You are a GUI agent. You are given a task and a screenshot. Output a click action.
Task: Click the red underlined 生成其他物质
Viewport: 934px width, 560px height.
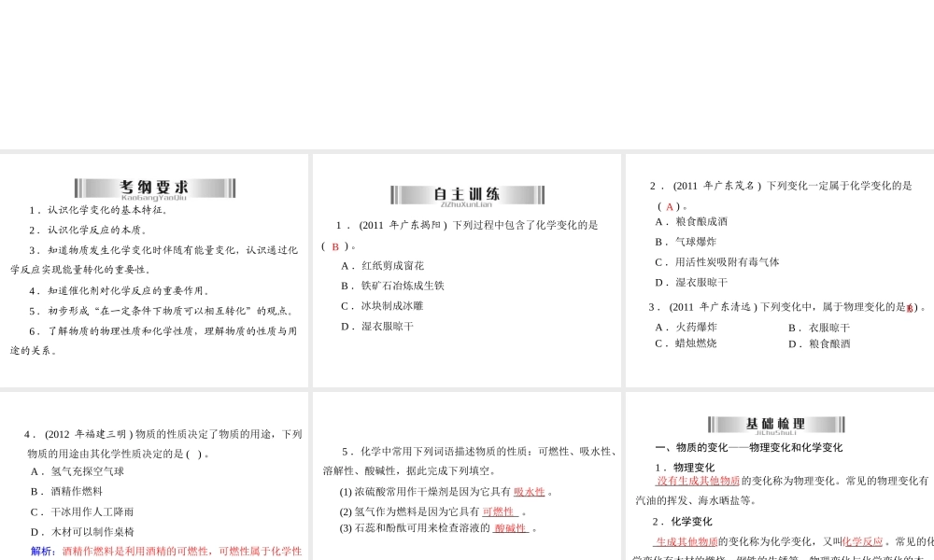(686, 542)
